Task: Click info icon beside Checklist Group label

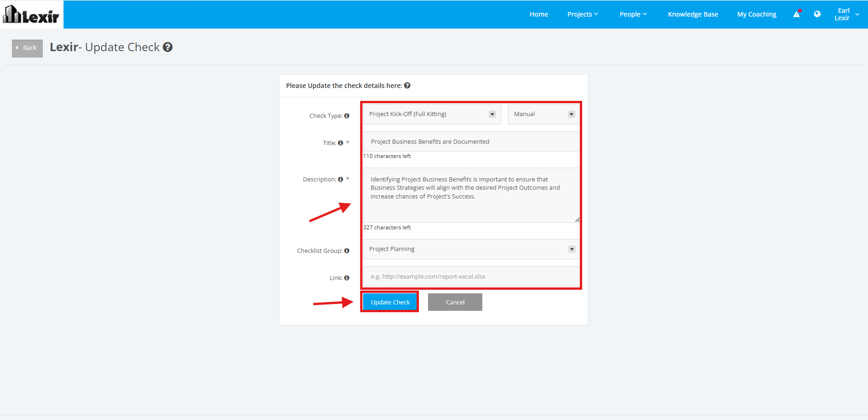Action: click(x=347, y=251)
